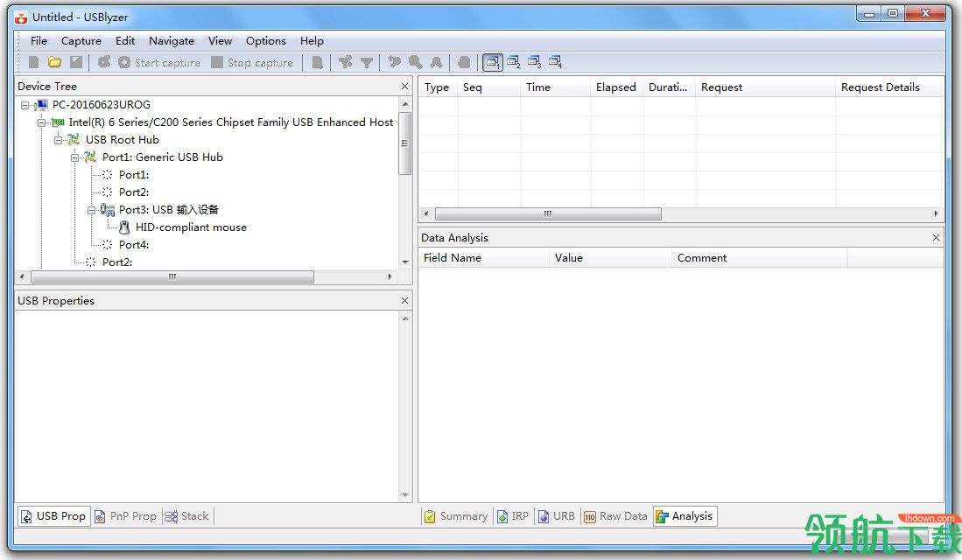Viewport: 962px width, 560px height.
Task: Switch to the Analysis tab
Action: point(685,516)
